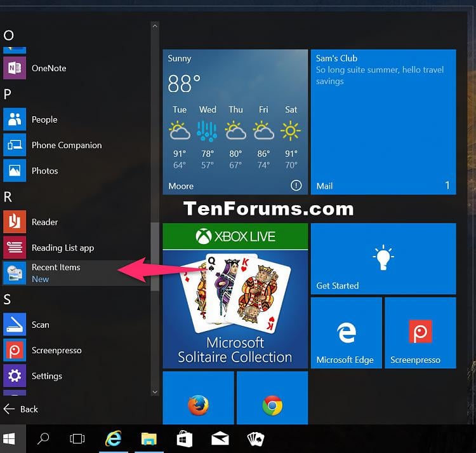Open the Firefox tile
476x453 pixels.
198,398
